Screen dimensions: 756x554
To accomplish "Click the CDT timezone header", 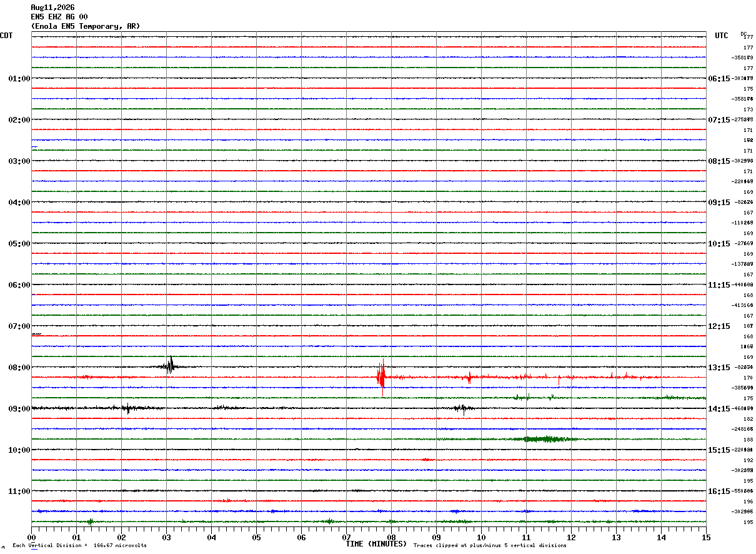I will 6,36.
